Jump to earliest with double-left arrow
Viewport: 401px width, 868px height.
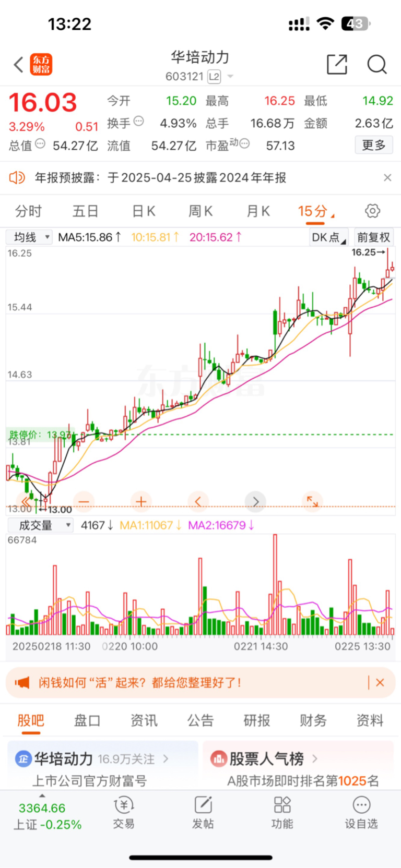pos(26,501)
